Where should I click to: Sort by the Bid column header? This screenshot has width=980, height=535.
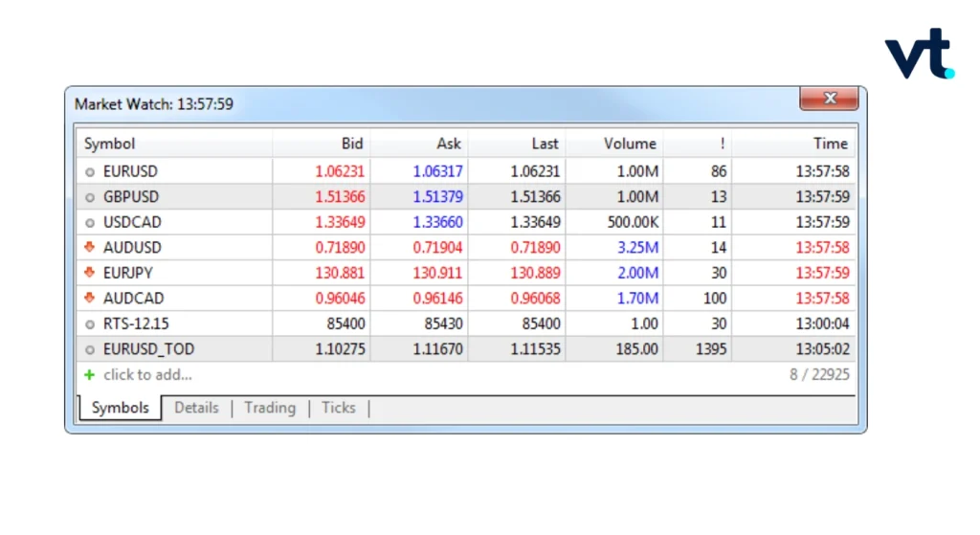322,144
